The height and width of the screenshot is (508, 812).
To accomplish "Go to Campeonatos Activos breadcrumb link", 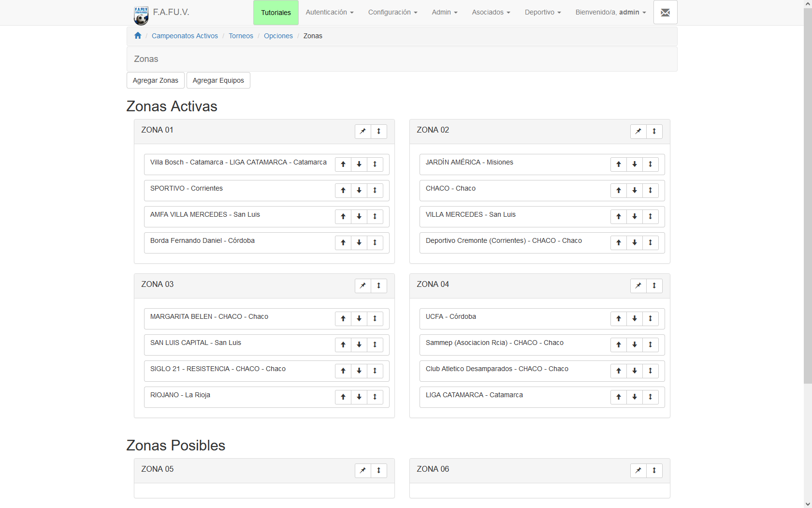I will pyautogui.click(x=185, y=36).
